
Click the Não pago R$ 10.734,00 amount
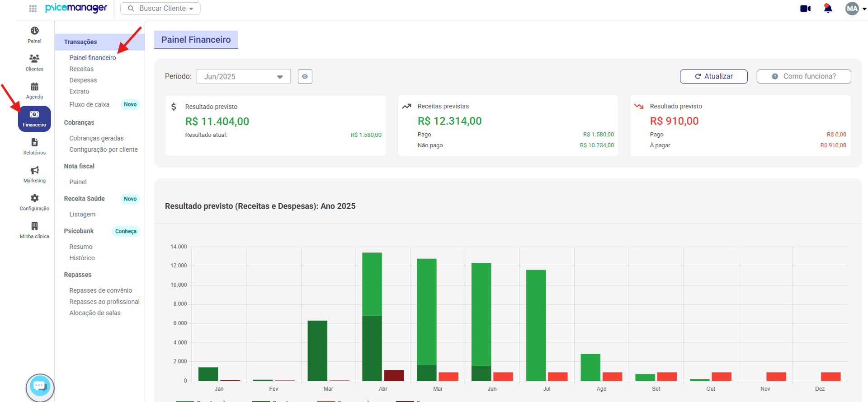pos(597,145)
